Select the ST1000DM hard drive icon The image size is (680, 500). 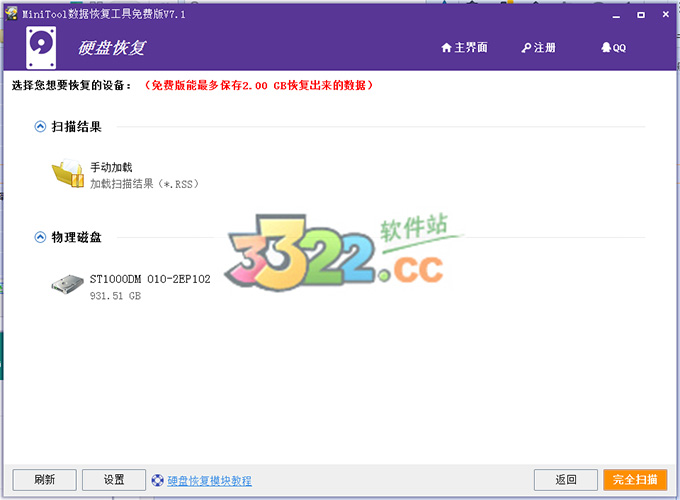tap(67, 284)
